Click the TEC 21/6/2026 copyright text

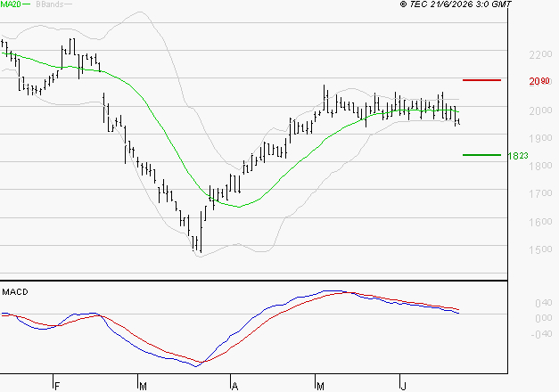(456, 4)
